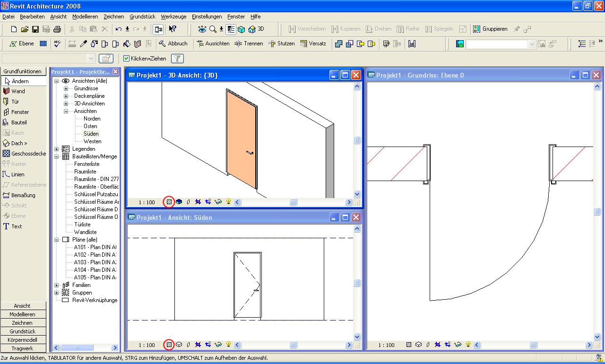The image size is (605, 364).
Task: Toggle show crop region in Grundriss view bar
Action: (x=448, y=345)
